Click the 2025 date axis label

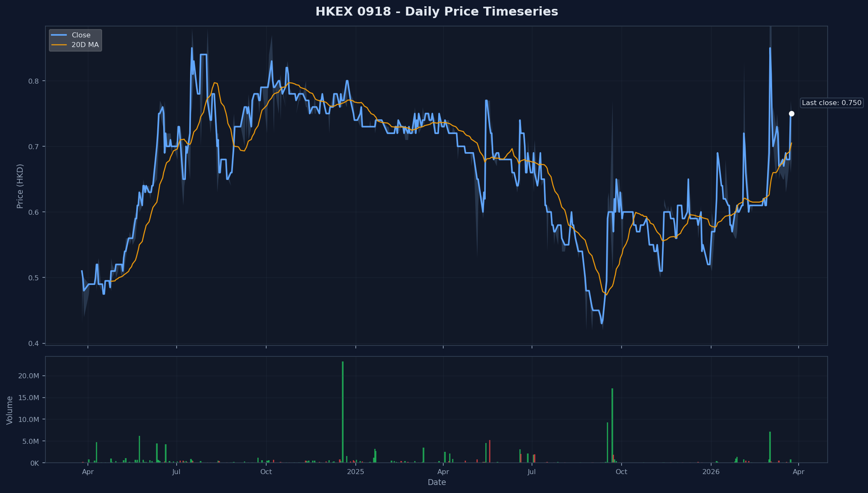click(x=355, y=472)
